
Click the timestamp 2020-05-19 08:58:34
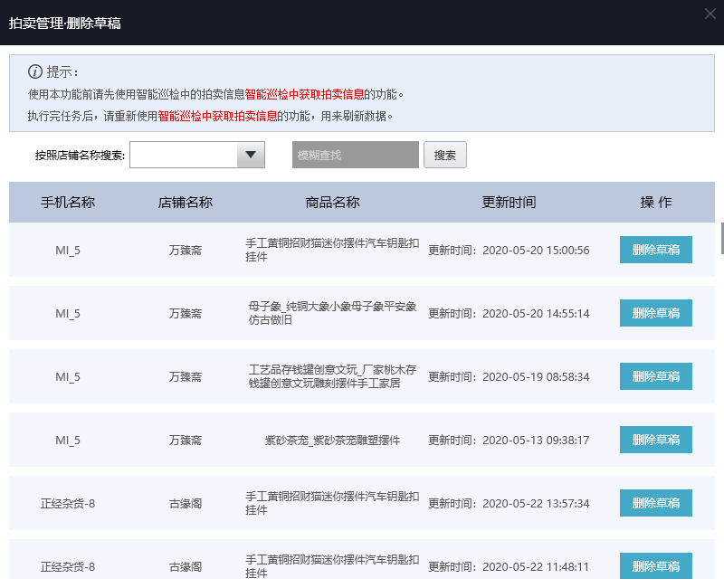pos(536,376)
